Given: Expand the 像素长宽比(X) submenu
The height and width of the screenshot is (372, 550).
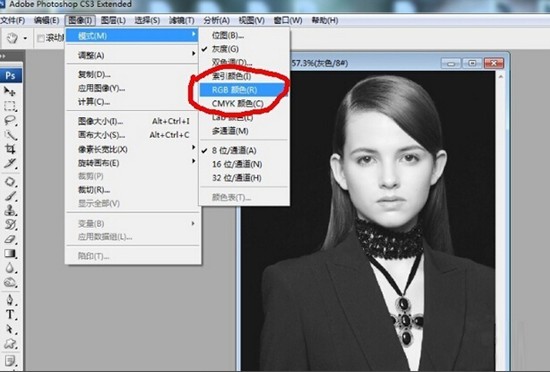Looking at the screenshot, I should pyautogui.click(x=132, y=149).
